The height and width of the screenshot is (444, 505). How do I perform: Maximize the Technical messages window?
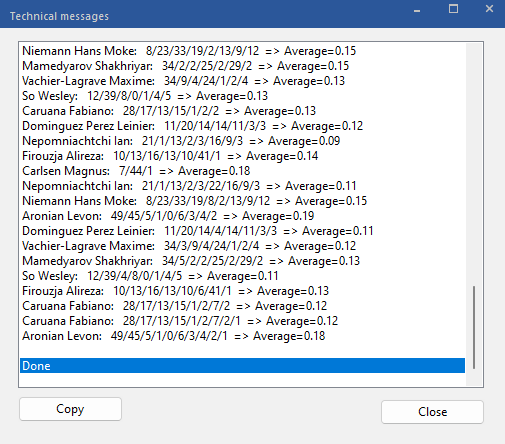click(453, 9)
